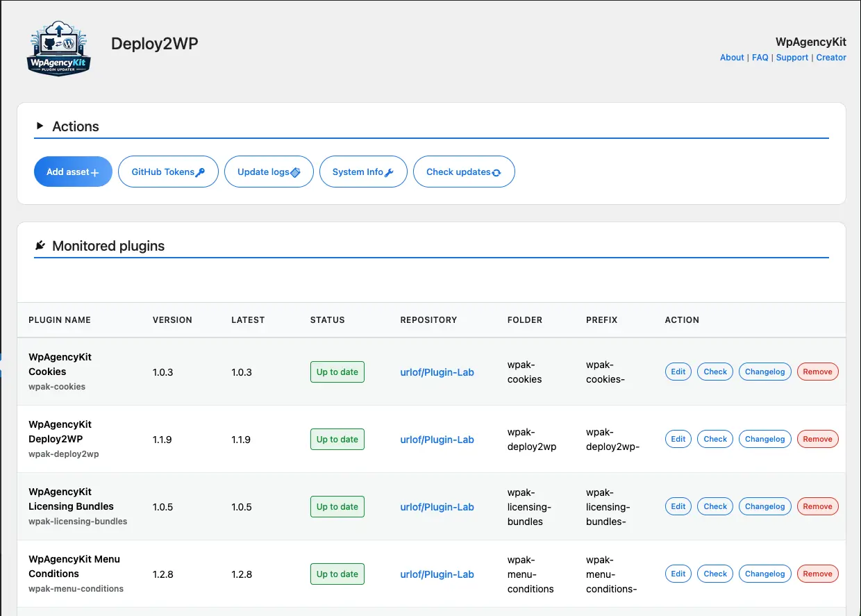
Task: Edit the Menu Conditions plugin
Action: coord(678,574)
